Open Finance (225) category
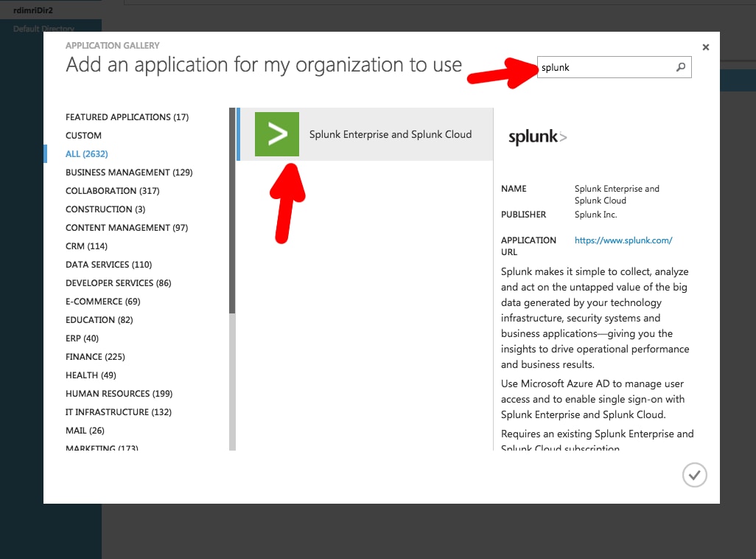The image size is (756, 559). point(95,357)
